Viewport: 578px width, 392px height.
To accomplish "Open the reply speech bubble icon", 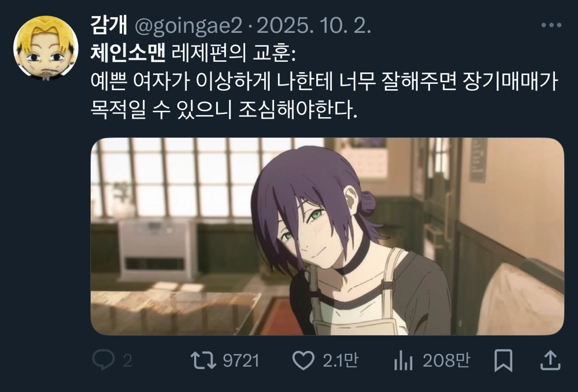I will click(103, 360).
